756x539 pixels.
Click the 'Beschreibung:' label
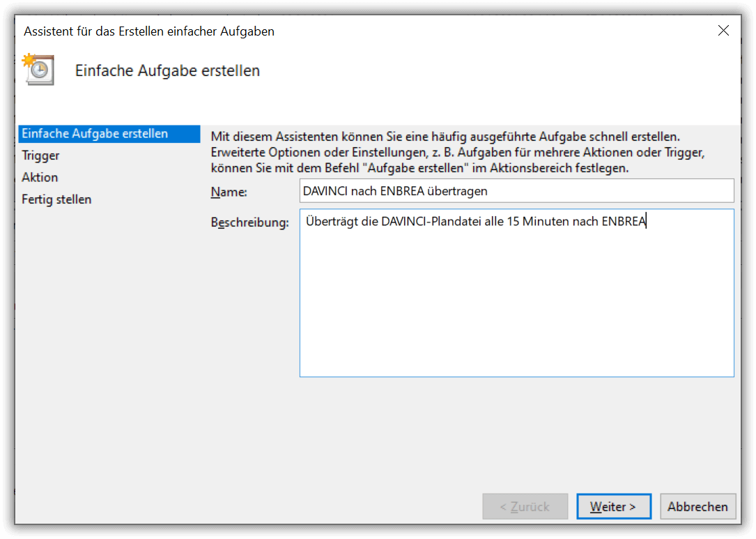[249, 222]
